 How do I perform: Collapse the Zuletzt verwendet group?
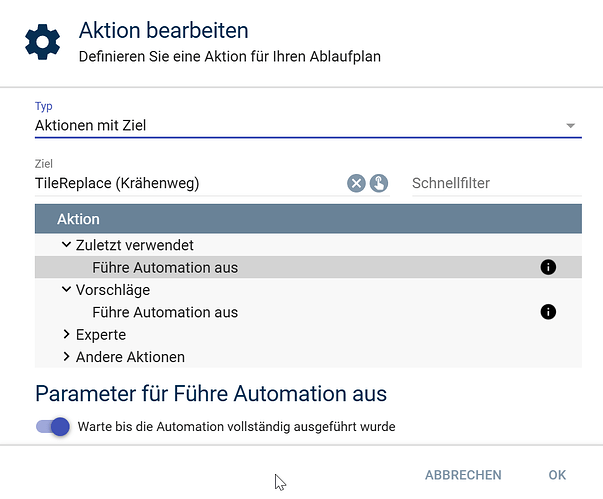(x=67, y=245)
